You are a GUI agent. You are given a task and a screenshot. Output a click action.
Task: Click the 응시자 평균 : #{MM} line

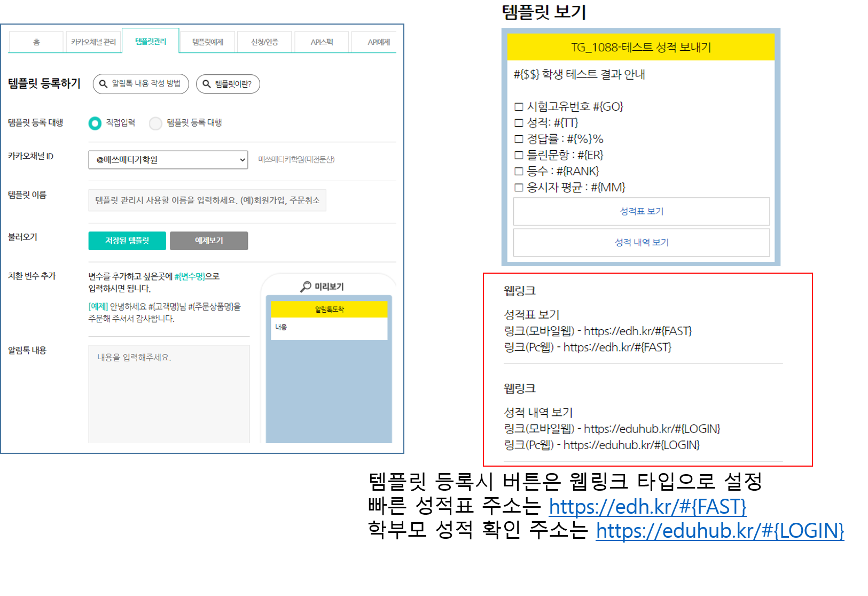pos(569,187)
